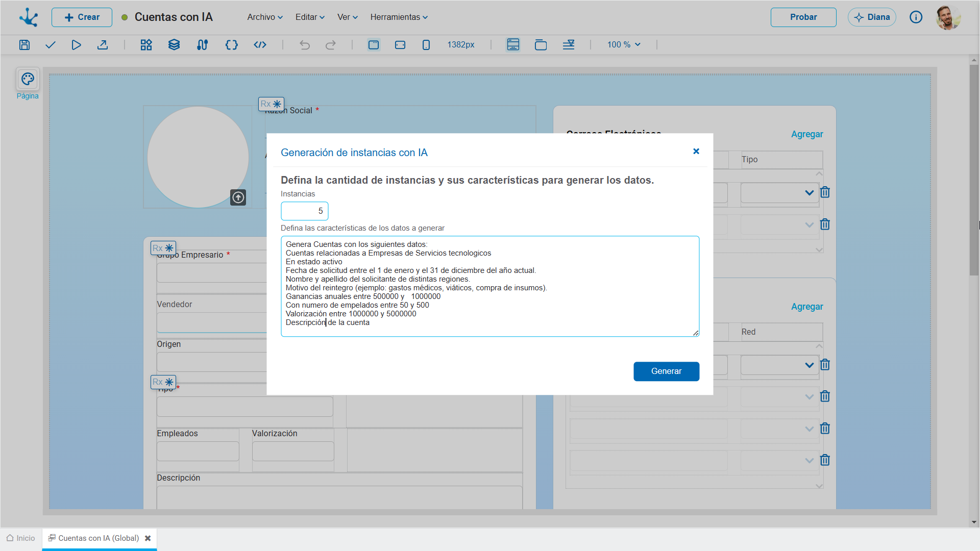The height and width of the screenshot is (551, 980).
Task: Select the mobile phone viewport toggle
Action: pyautogui.click(x=426, y=45)
